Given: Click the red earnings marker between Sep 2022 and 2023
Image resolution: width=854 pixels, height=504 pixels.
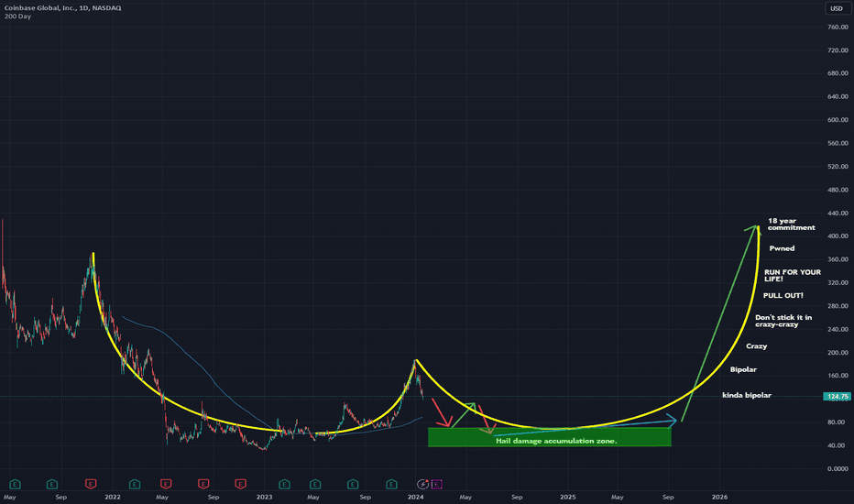Looking at the screenshot, I should tap(240, 484).
